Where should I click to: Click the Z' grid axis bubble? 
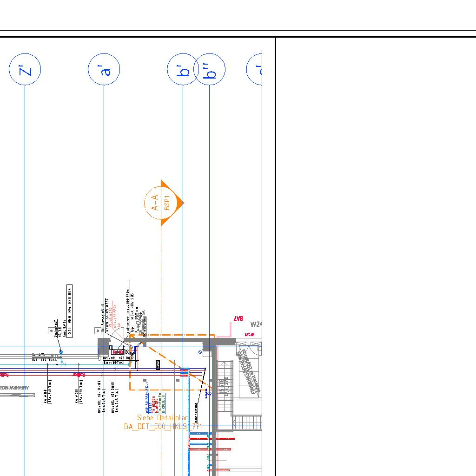click(x=25, y=69)
